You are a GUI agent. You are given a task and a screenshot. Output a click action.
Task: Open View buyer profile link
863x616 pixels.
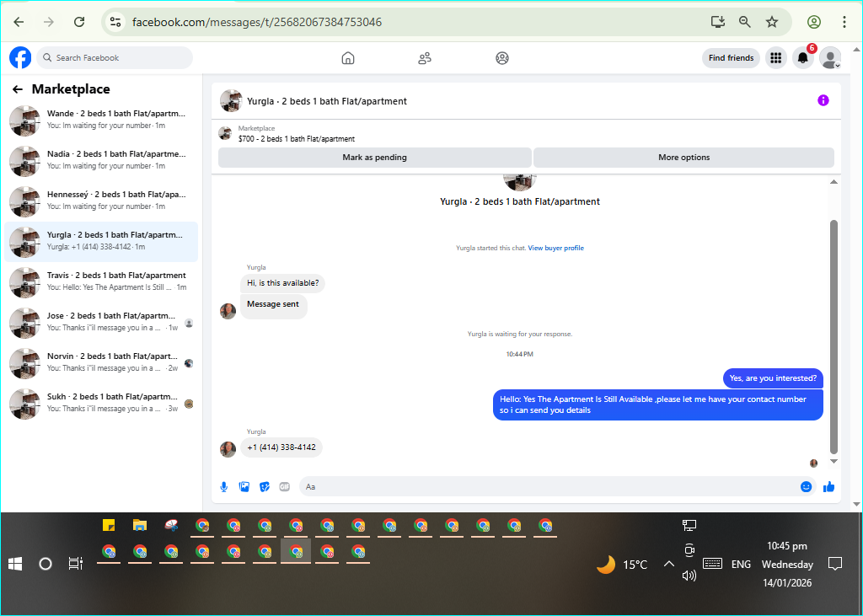pos(556,249)
